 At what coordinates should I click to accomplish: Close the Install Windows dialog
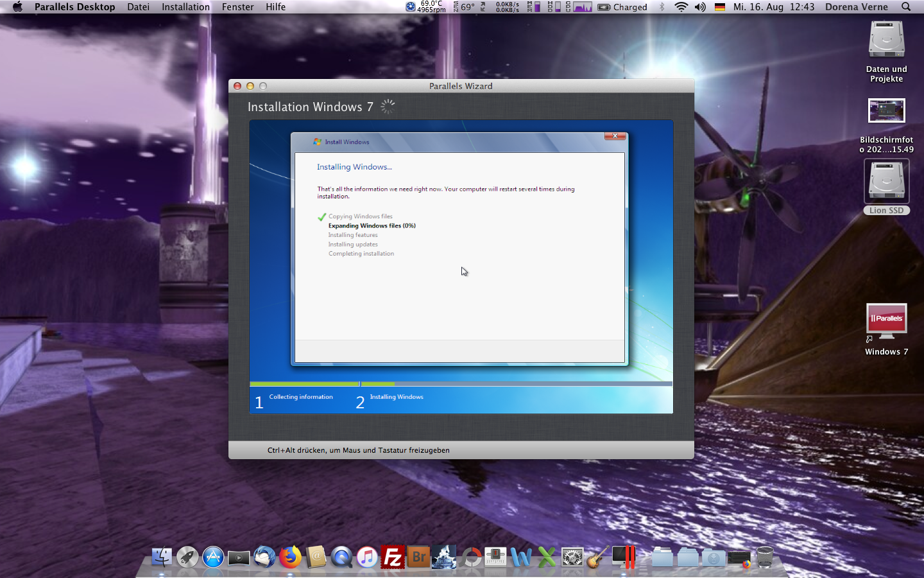pyautogui.click(x=615, y=136)
